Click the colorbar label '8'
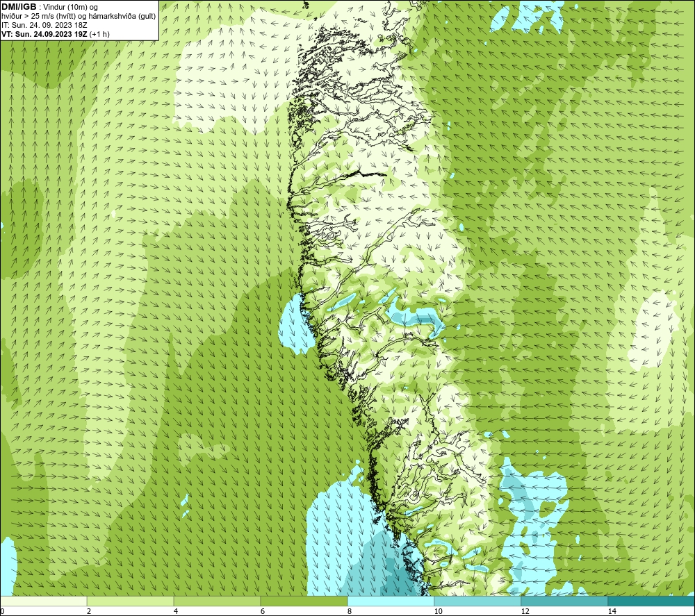695x616 pixels. pos(350,612)
